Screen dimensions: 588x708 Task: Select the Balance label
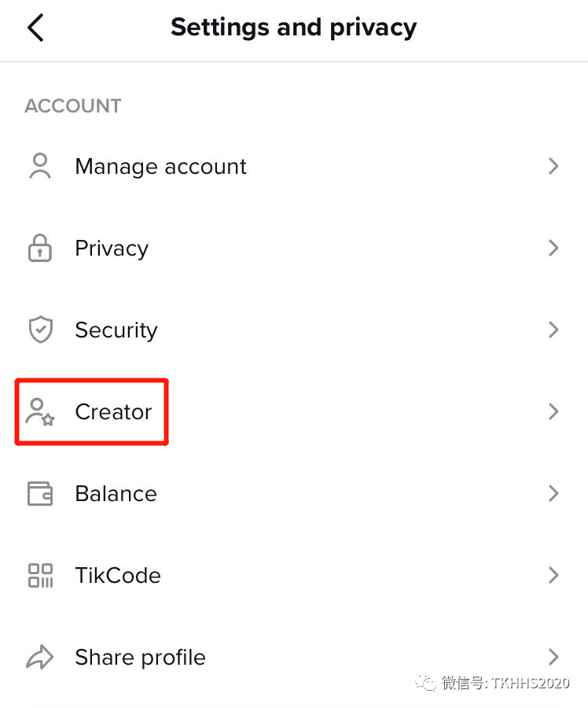tap(116, 494)
